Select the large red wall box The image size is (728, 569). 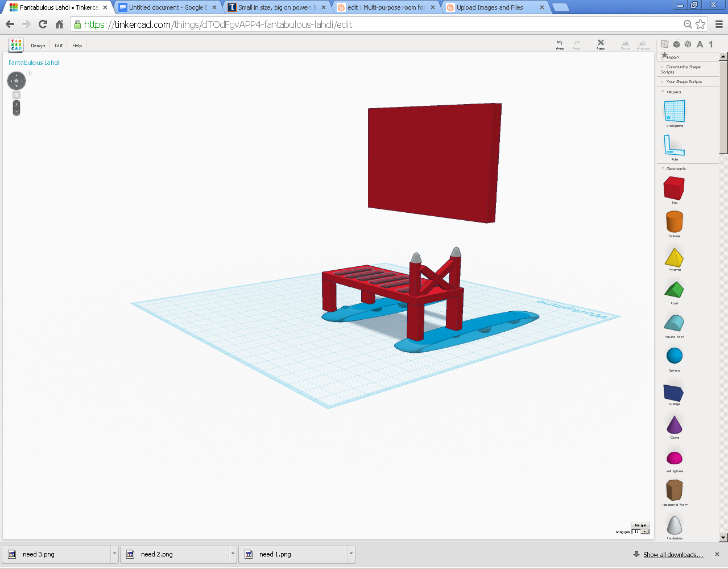pos(433,162)
